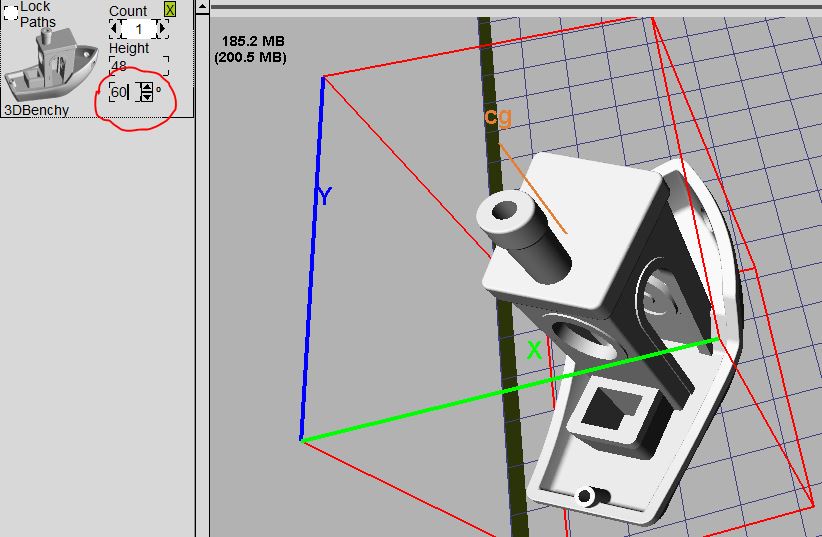Decrease Count with the left arrow

coord(115,29)
